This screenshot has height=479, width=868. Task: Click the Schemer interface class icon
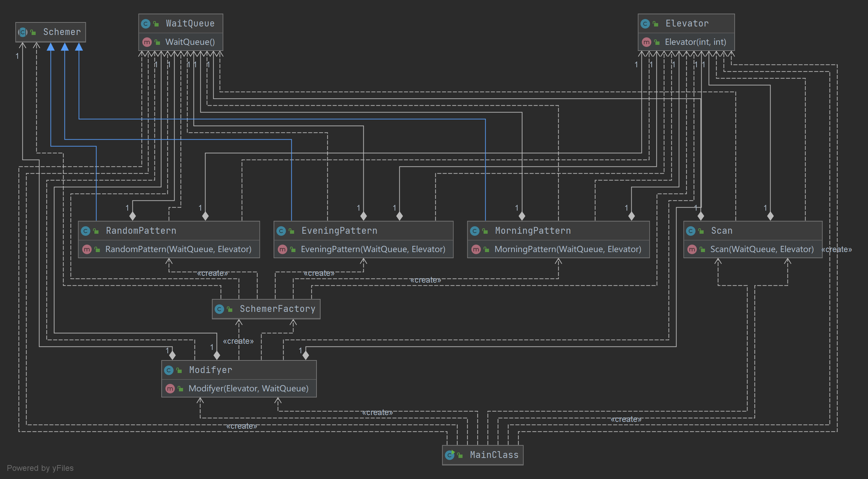[23, 32]
